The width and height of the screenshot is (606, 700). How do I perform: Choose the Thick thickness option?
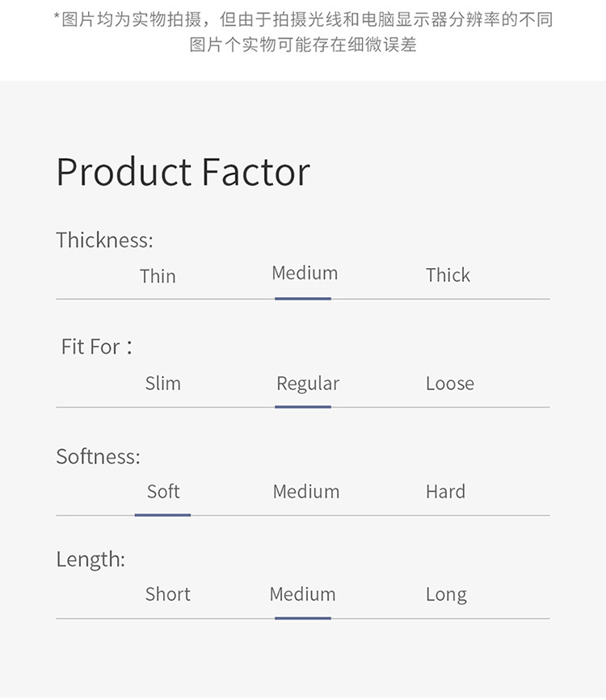pyautogui.click(x=448, y=275)
